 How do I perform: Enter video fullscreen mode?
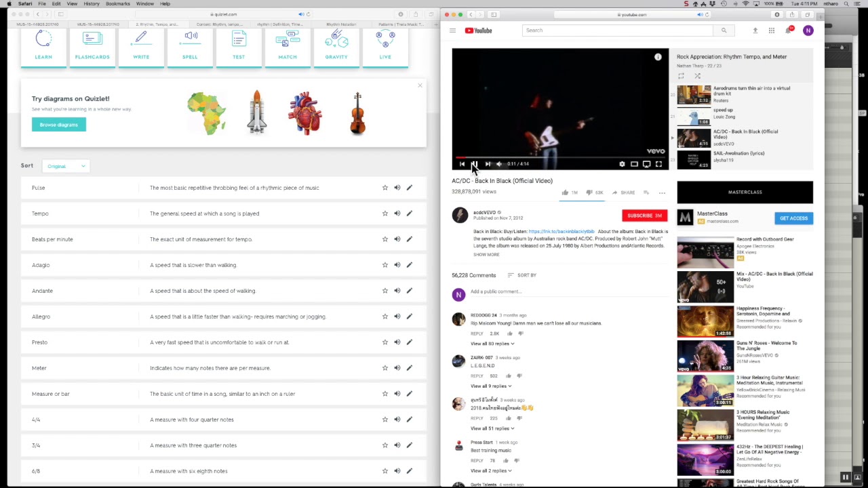(x=658, y=164)
